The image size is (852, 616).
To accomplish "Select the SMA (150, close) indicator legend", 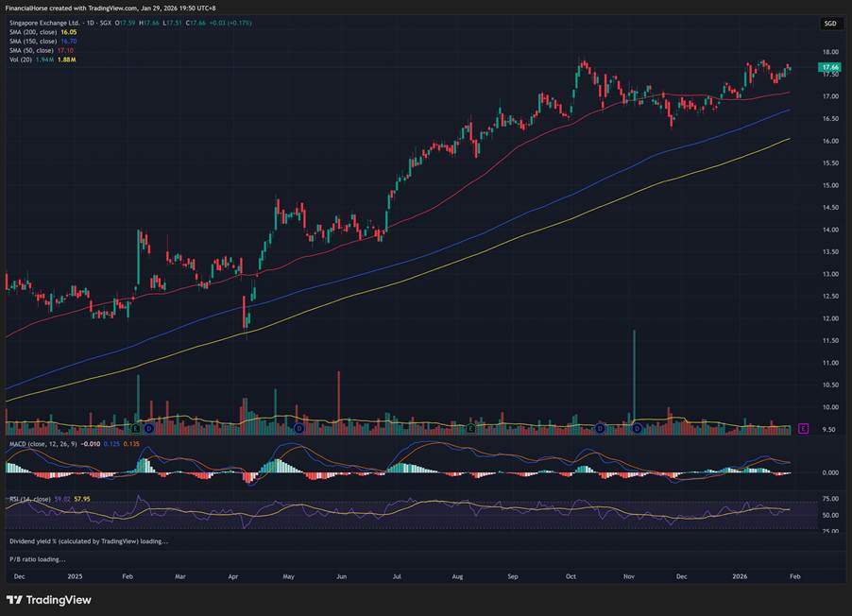I will 32,41.
